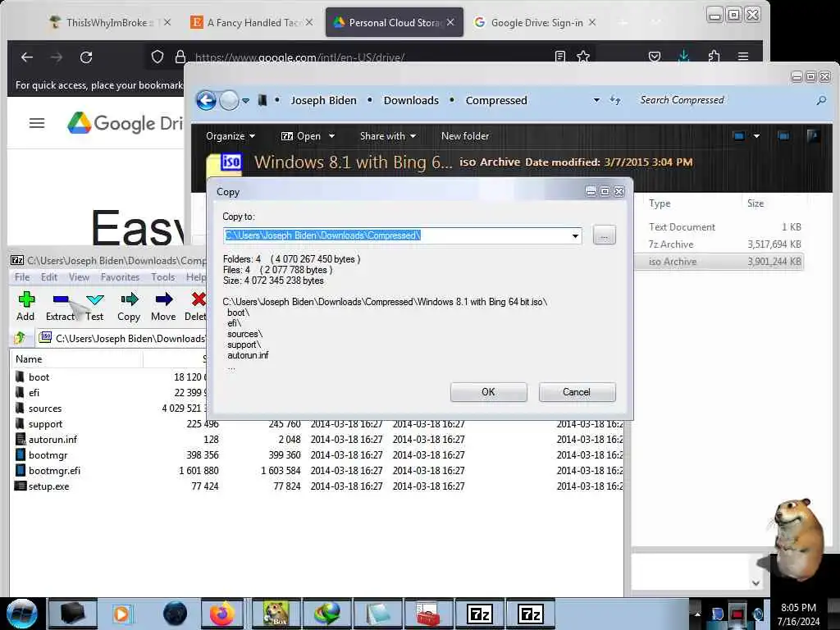Click the Explorer change view icon

click(739, 136)
